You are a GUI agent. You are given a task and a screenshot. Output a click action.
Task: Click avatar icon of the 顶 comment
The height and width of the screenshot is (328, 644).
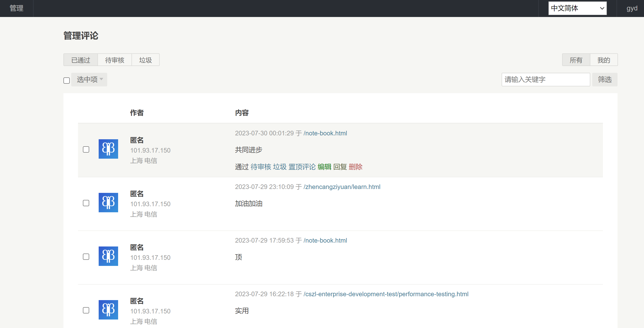(x=108, y=256)
